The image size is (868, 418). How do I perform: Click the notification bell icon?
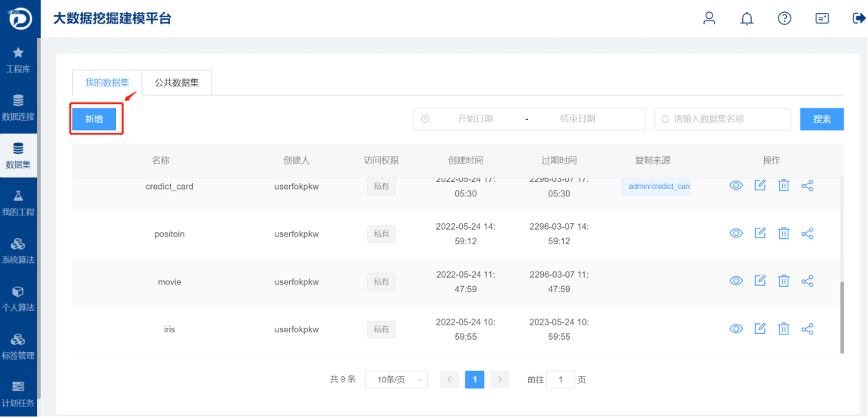tap(747, 18)
